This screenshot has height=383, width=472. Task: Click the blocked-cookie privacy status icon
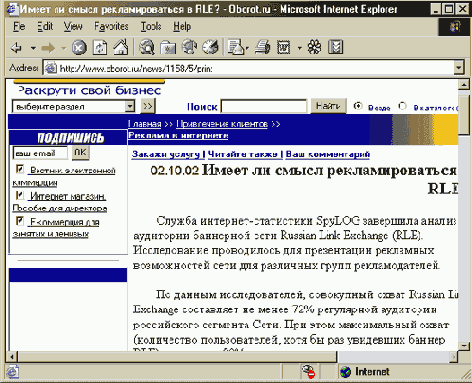click(x=308, y=372)
